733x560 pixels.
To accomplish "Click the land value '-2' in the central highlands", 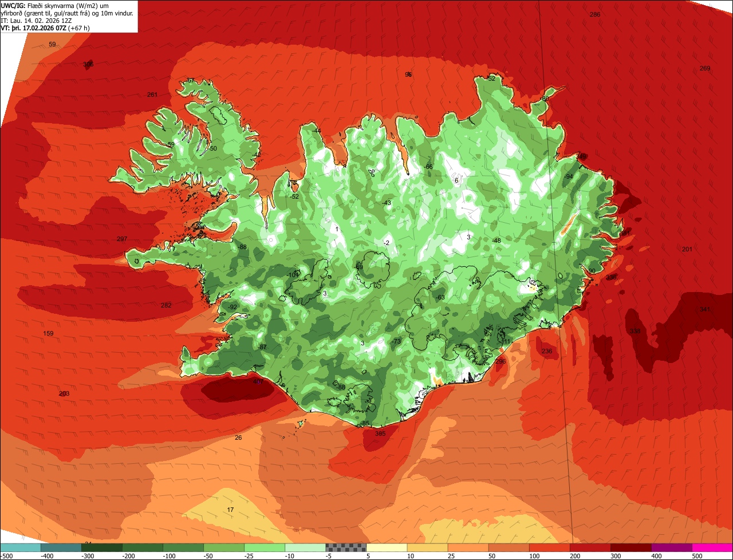I will [387, 243].
